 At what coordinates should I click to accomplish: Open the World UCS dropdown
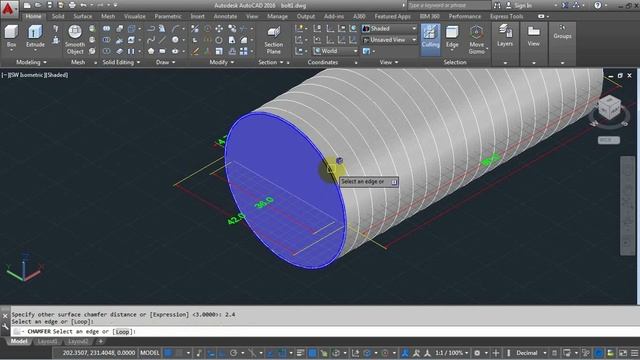(336, 51)
